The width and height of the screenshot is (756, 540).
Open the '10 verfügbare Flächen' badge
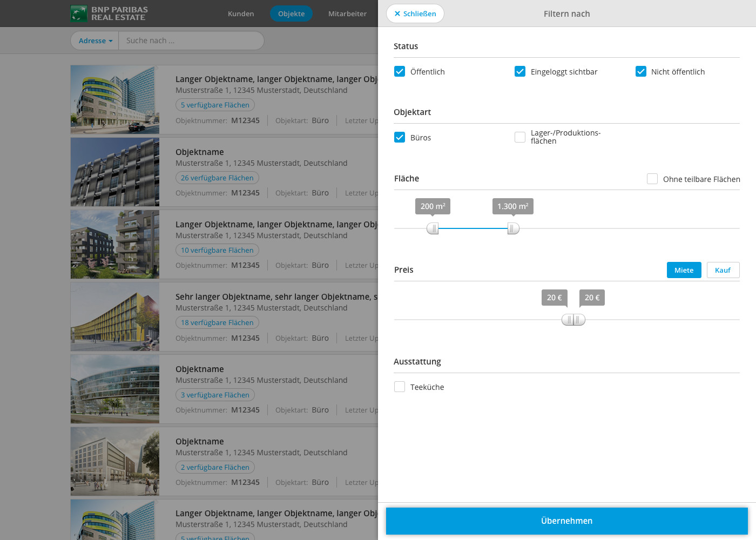click(217, 250)
